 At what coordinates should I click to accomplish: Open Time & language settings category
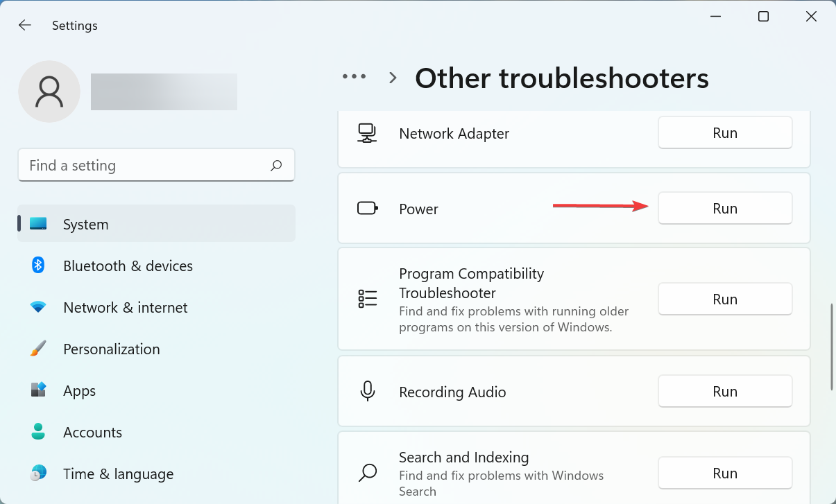[118, 473]
